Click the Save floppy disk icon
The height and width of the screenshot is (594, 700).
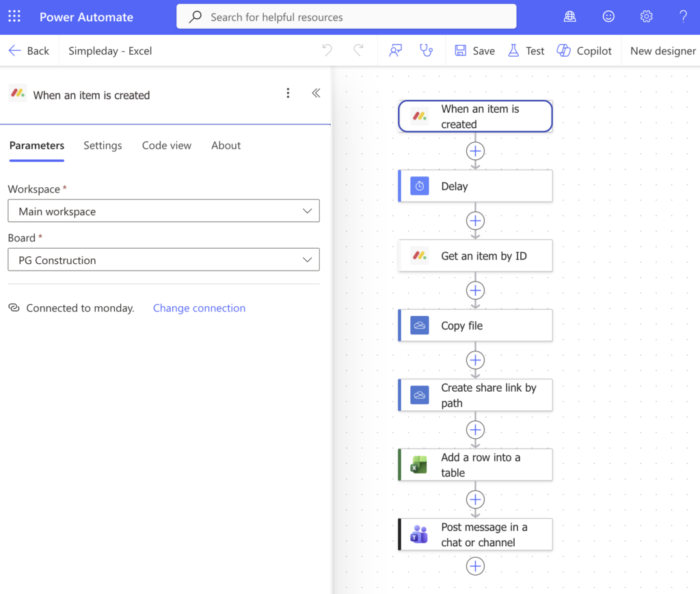[460, 51]
